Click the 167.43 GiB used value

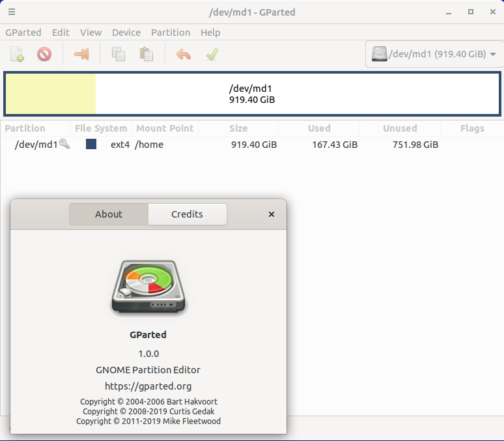coord(335,145)
